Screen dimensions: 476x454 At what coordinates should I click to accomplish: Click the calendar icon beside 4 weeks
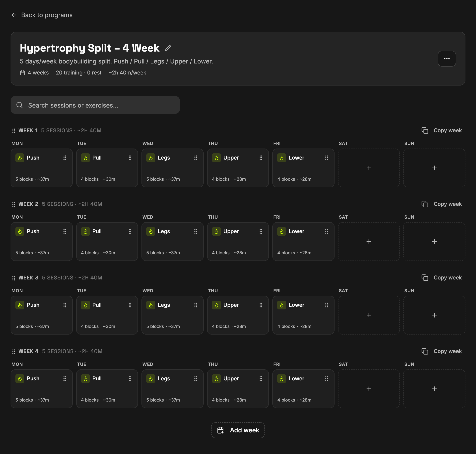[x=22, y=73]
